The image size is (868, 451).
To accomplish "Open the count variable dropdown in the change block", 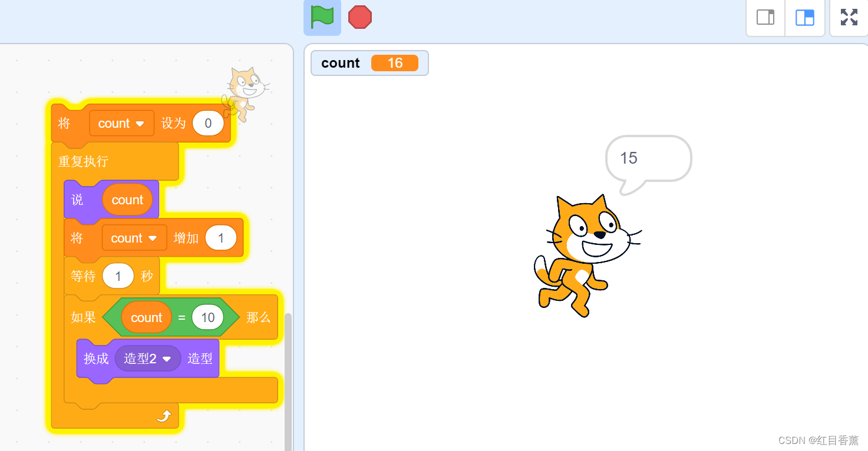I will click(134, 238).
